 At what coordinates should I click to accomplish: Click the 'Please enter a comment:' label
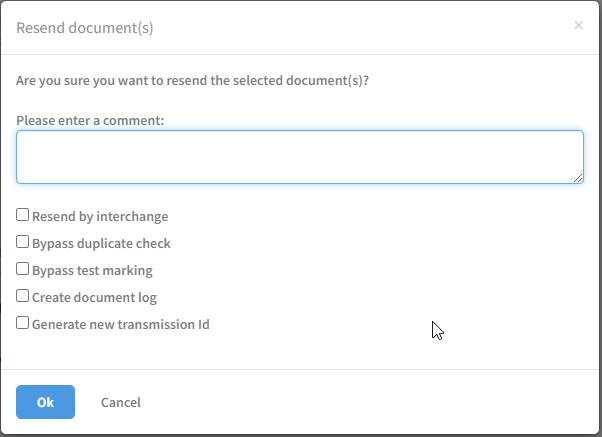click(x=90, y=120)
